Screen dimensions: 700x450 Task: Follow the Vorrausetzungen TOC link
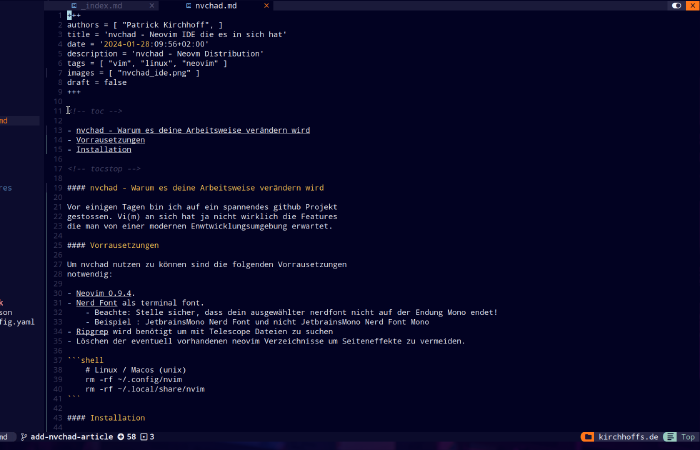coord(110,140)
